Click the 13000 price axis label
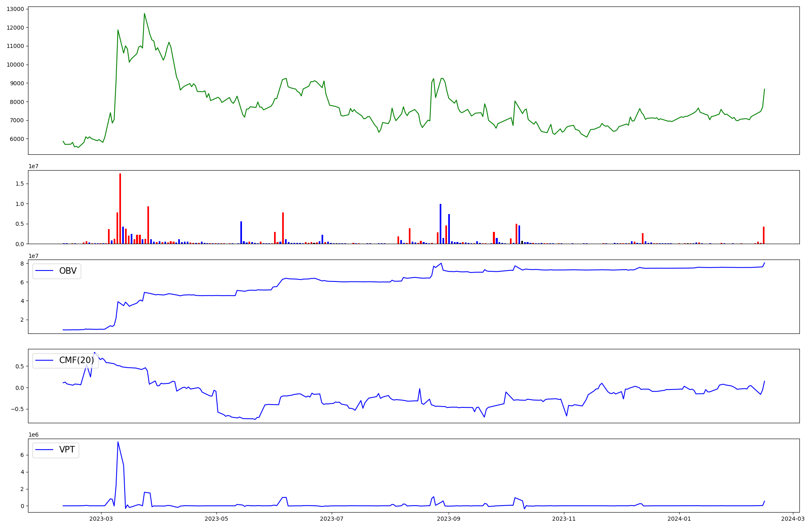The height and width of the screenshot is (528, 812). click(15, 9)
